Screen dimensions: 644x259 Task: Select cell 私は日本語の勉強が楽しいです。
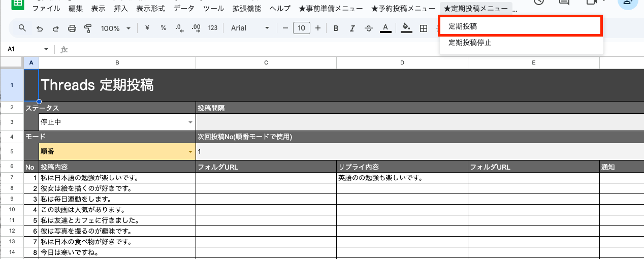117,178
